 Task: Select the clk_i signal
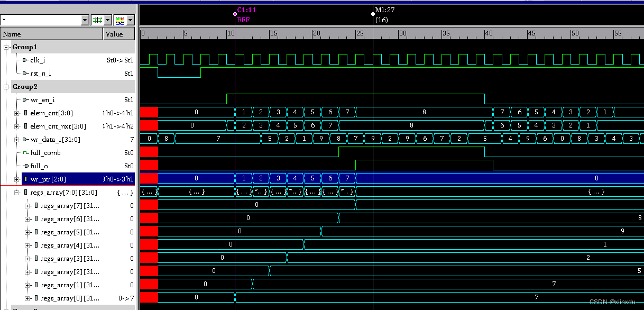click(x=38, y=60)
